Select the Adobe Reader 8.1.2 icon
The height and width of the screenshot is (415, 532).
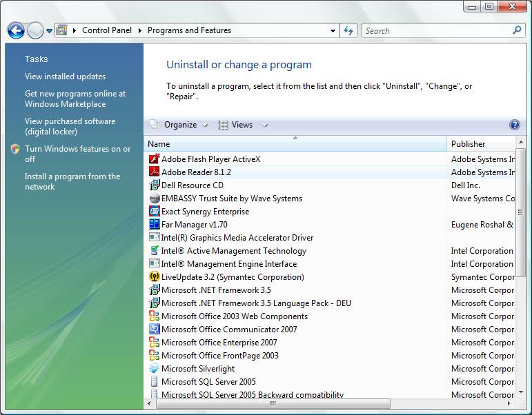155,172
